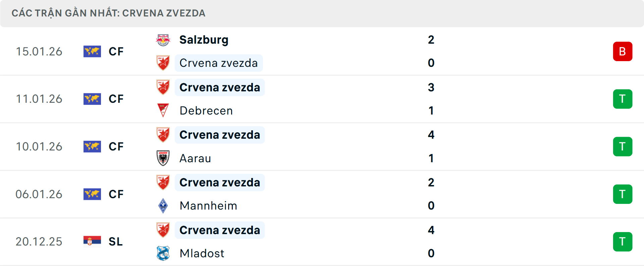Click the Mladost club crest
The width and height of the screenshot is (644, 266).
pos(163,253)
